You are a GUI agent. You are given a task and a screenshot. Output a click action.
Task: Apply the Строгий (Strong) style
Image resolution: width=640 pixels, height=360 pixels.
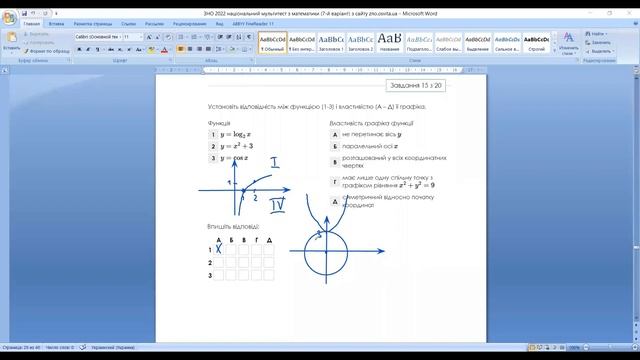[536, 43]
